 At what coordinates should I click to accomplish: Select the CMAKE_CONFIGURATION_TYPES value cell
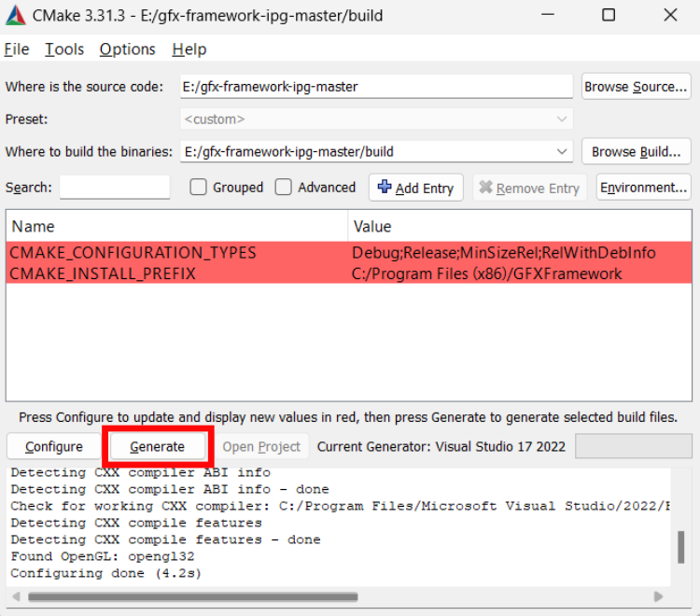(x=503, y=253)
